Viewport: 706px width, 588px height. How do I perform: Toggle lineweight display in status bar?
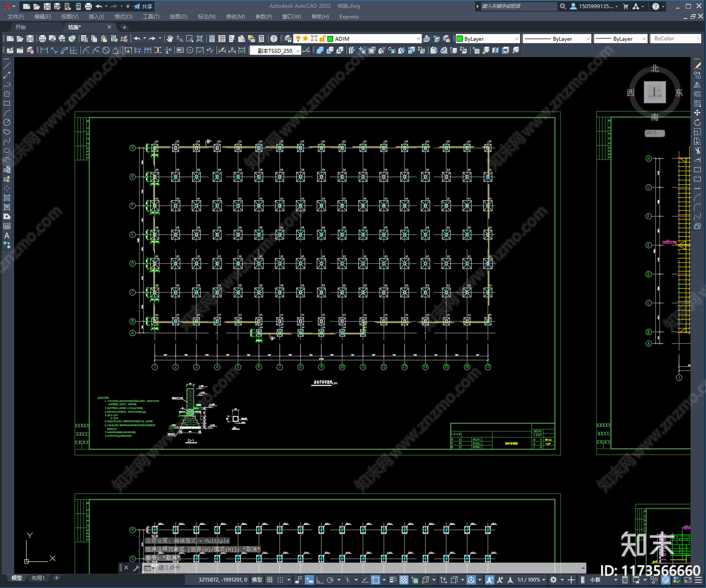coord(393,580)
